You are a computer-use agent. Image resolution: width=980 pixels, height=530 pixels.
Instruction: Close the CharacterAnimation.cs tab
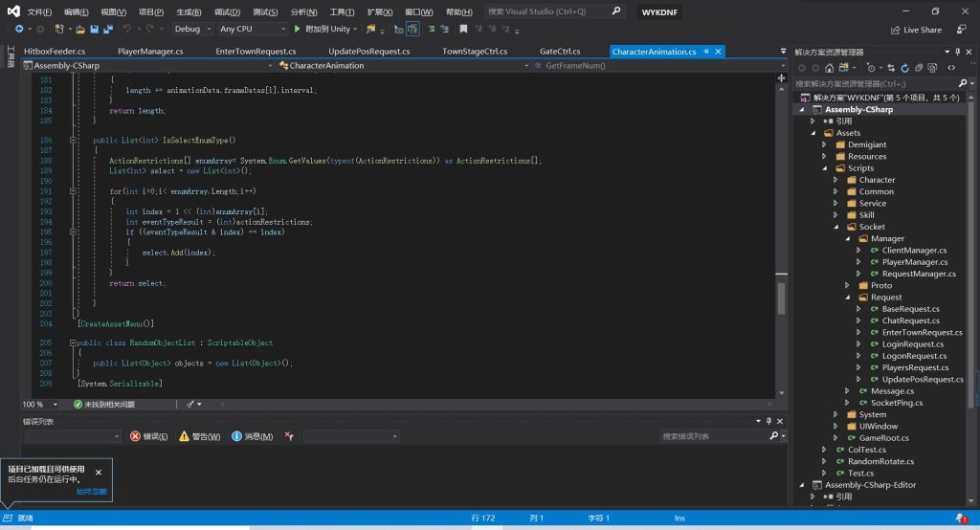718,52
